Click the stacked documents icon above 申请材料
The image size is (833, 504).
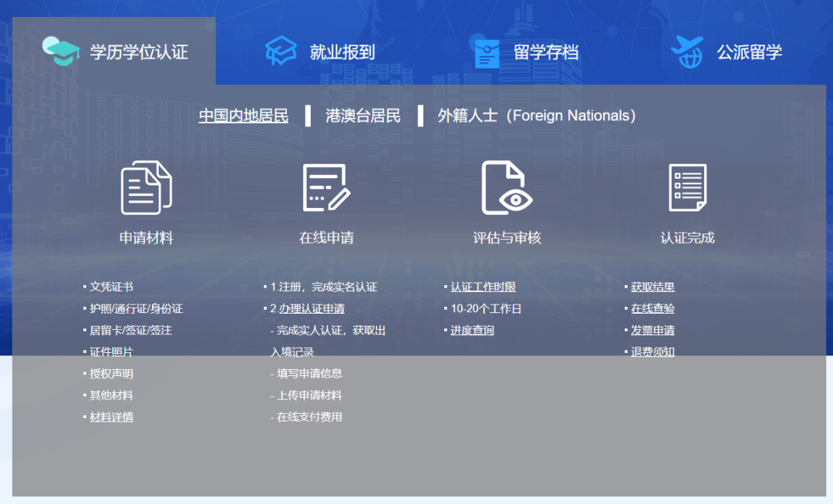147,187
